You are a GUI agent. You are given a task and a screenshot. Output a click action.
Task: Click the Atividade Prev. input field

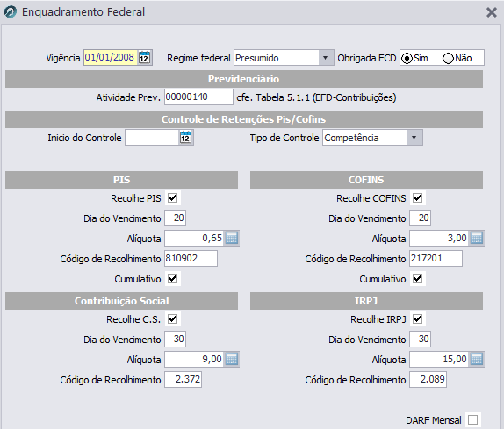point(198,97)
